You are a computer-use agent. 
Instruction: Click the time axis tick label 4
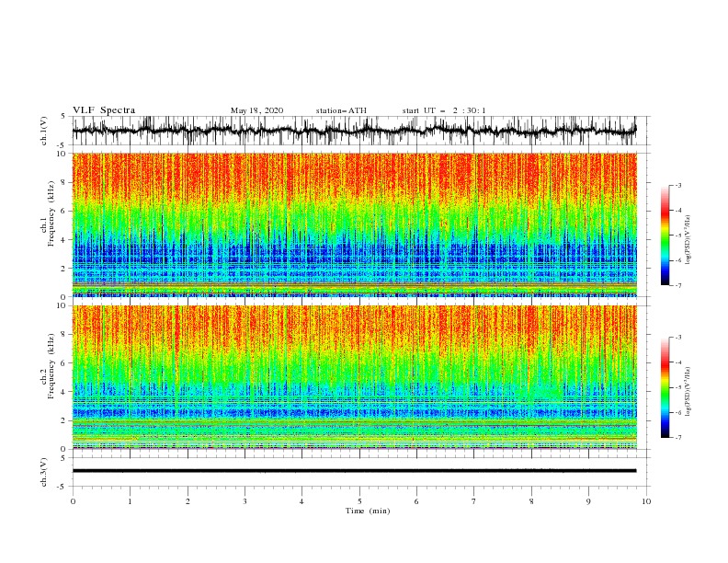[x=302, y=501]
